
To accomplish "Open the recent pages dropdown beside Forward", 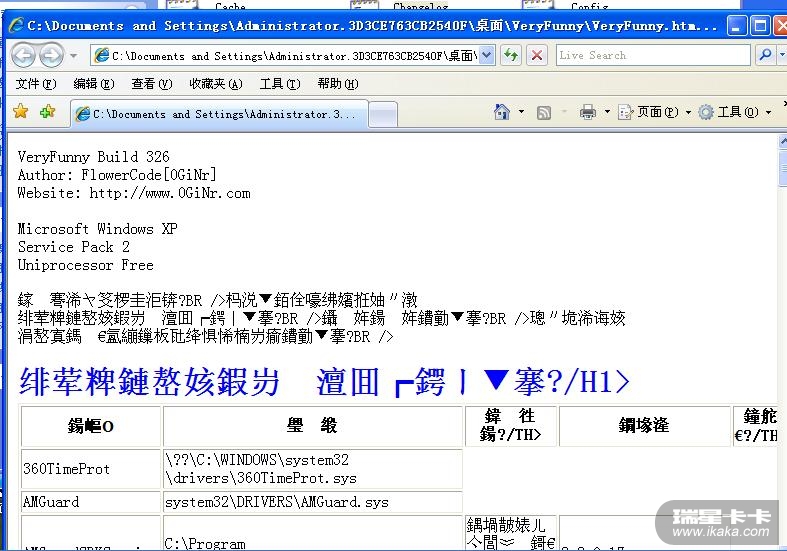I will pyautogui.click(x=74, y=56).
